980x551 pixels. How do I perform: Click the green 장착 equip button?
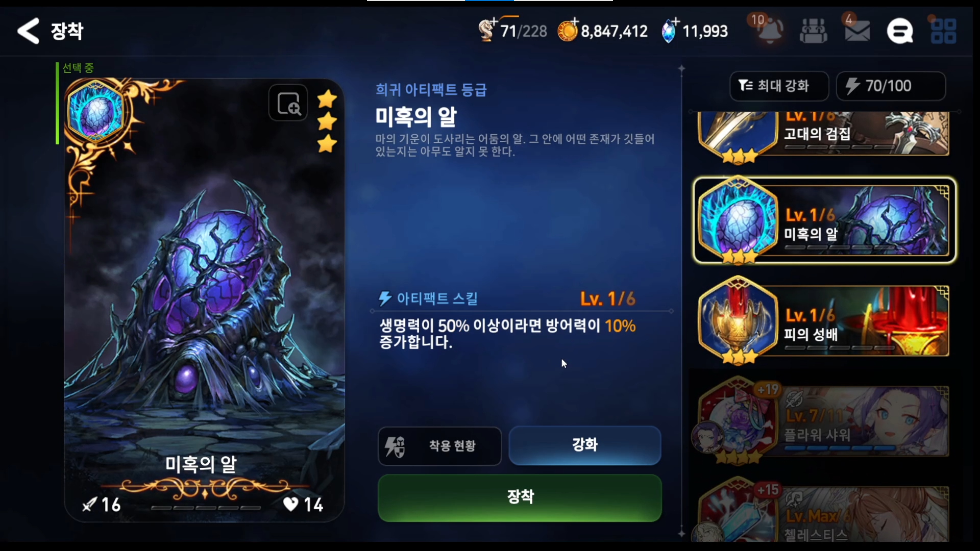[x=520, y=497]
